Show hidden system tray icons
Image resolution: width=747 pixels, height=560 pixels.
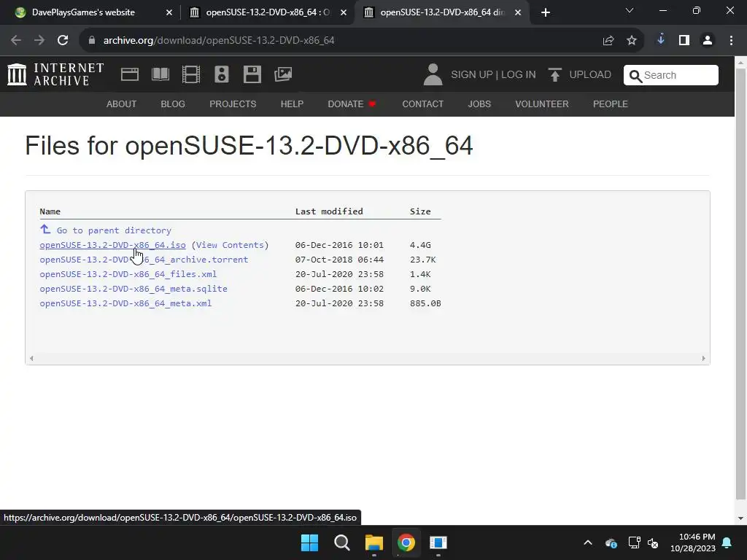tap(588, 542)
